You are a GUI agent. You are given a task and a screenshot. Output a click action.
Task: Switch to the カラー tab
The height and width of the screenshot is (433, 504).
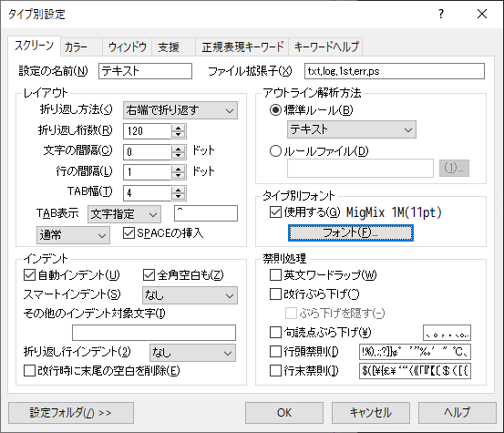pos(81,47)
